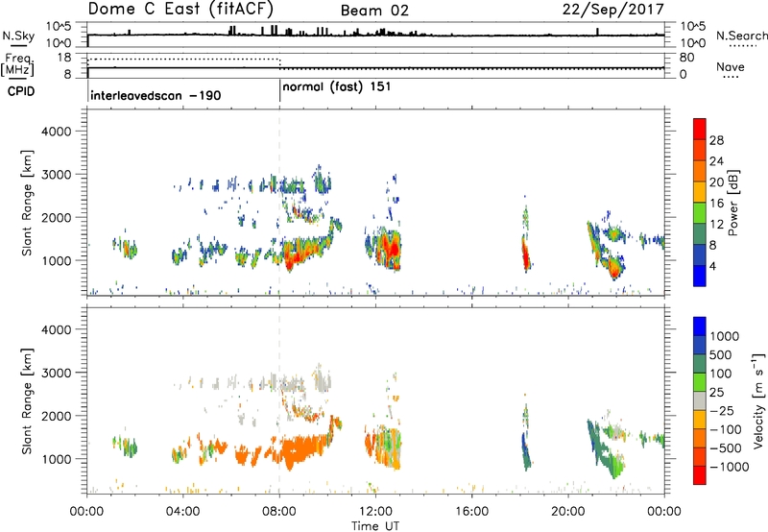Click the date "22/Sep/2017"

tap(612, 10)
